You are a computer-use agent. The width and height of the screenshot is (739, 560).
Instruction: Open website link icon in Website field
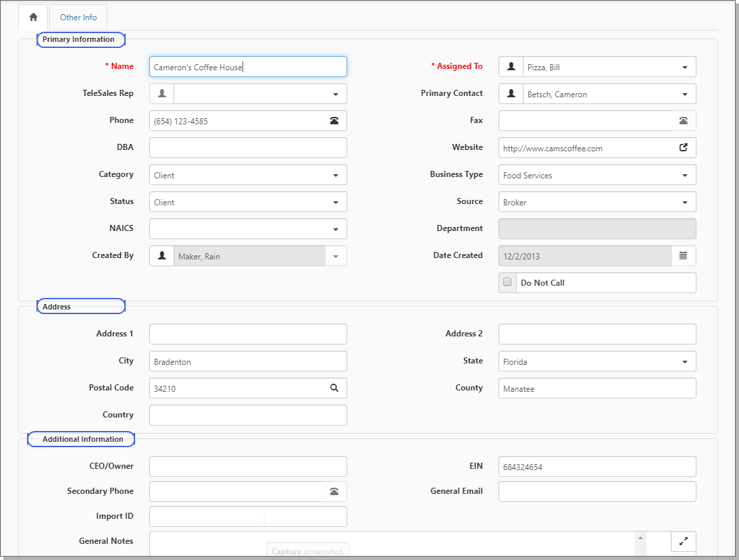684,148
